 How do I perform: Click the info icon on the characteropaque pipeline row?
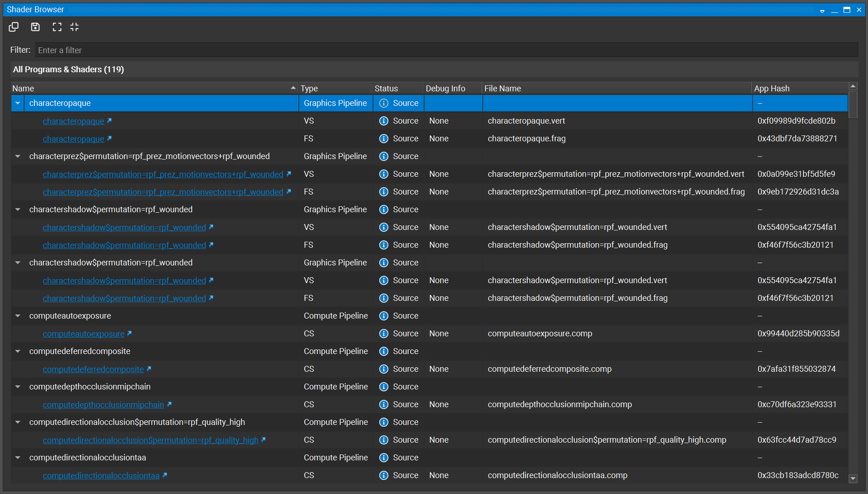(x=384, y=103)
